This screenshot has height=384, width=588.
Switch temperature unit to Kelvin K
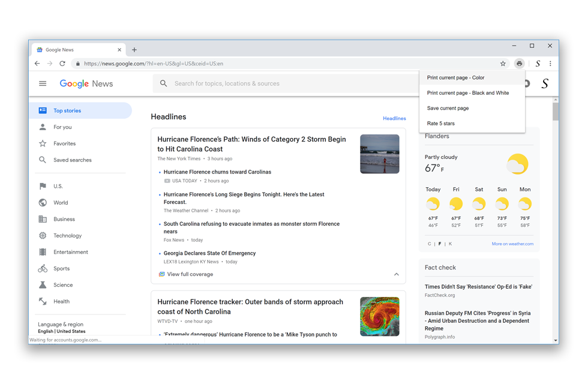(450, 244)
